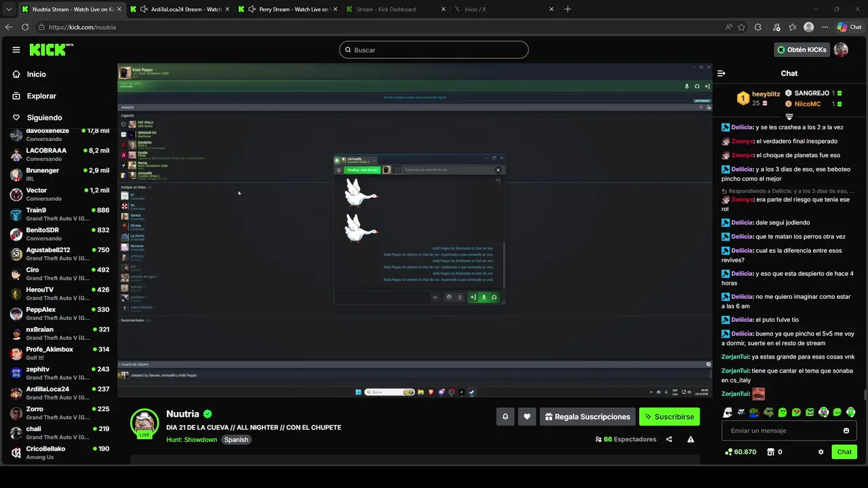Open CricoBellako channel in sidebar
This screenshot has width=868, height=488.
(60, 452)
